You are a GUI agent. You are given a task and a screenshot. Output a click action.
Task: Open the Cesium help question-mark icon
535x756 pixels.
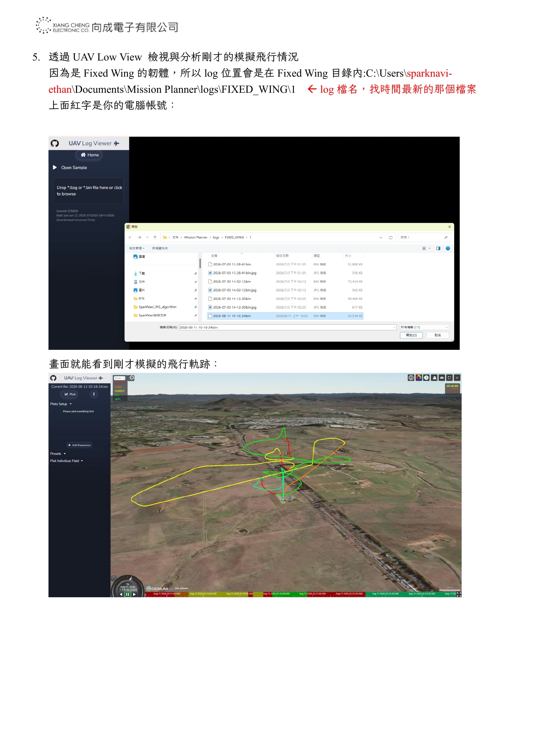426,378
